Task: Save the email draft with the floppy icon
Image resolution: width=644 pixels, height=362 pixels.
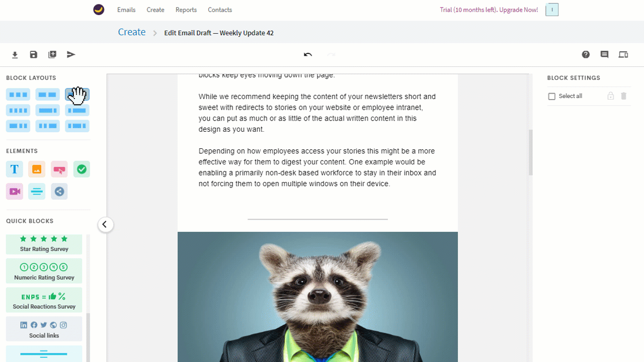Action: click(x=34, y=55)
